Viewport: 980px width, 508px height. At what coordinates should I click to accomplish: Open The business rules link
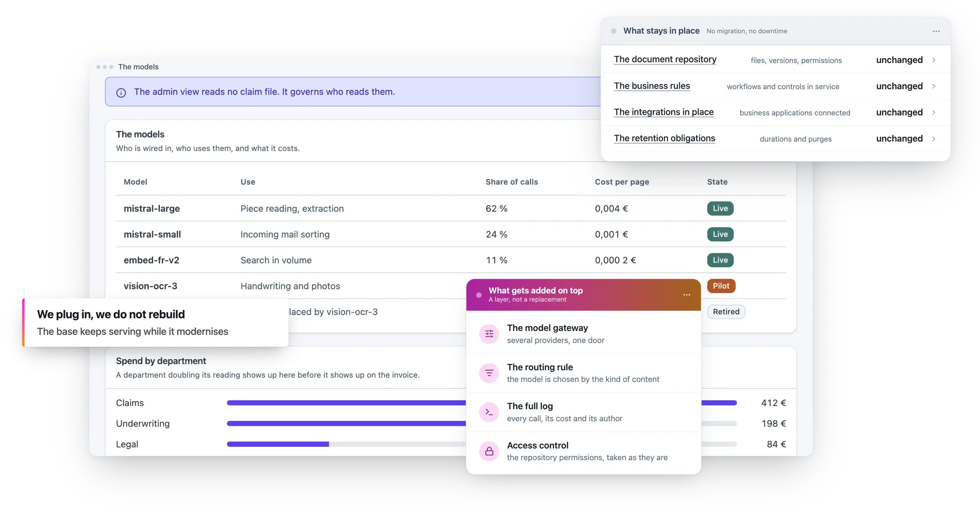(652, 86)
